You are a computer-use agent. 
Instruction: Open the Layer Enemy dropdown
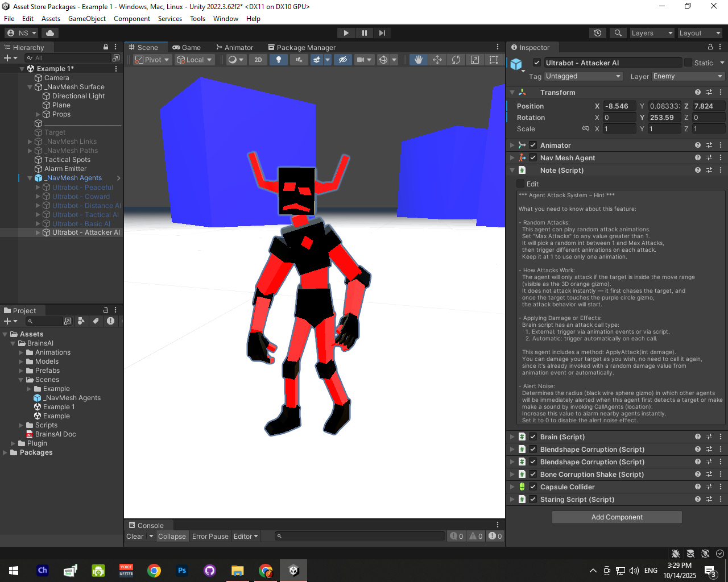click(x=688, y=76)
